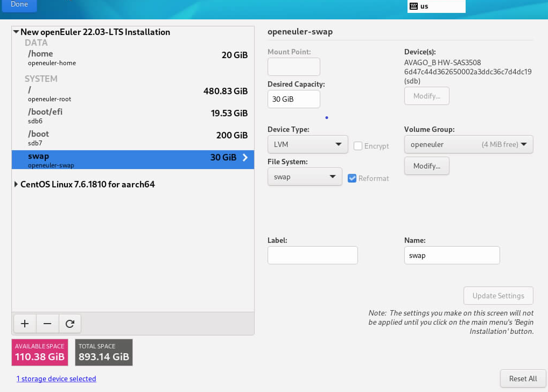The width and height of the screenshot is (548, 392).
Task: Click Modify button under Volume Group
Action: [x=427, y=166]
